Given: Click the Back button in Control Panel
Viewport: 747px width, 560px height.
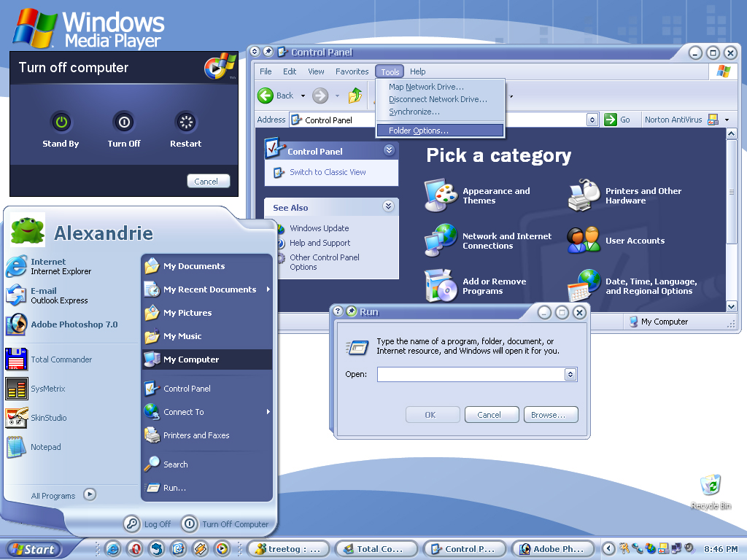Looking at the screenshot, I should tap(276, 96).
